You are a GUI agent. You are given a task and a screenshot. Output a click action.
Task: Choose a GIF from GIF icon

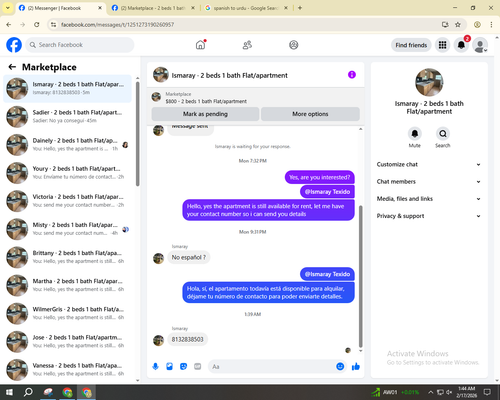198,367
